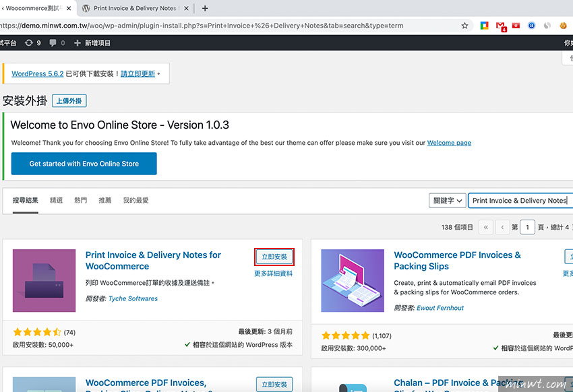Go to previous page of results

pyautogui.click(x=502, y=228)
